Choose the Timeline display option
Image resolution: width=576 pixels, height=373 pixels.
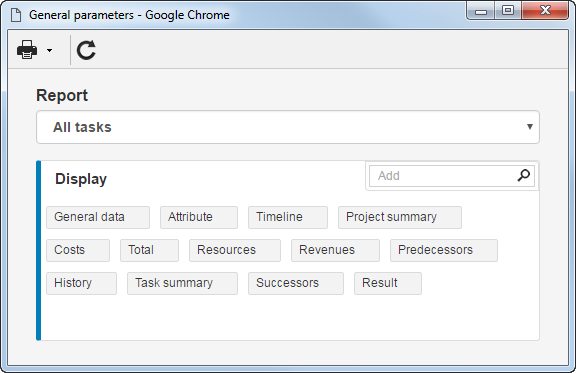click(x=288, y=217)
